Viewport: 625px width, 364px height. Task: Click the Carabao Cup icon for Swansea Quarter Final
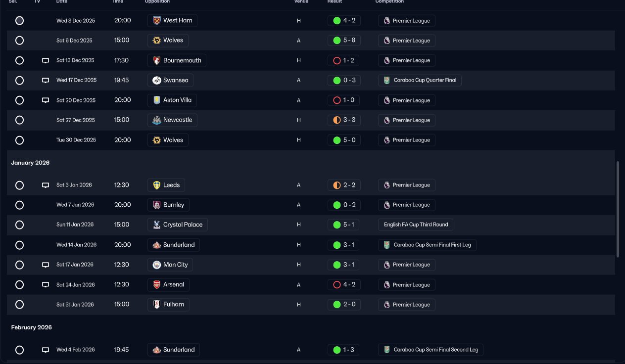(x=387, y=80)
